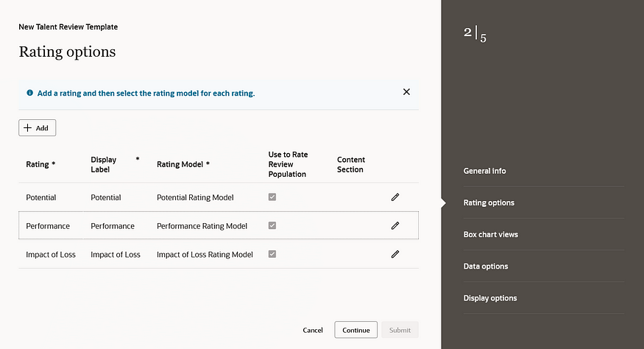This screenshot has width=644, height=349.
Task: Select the Rating options step
Action: [489, 202]
